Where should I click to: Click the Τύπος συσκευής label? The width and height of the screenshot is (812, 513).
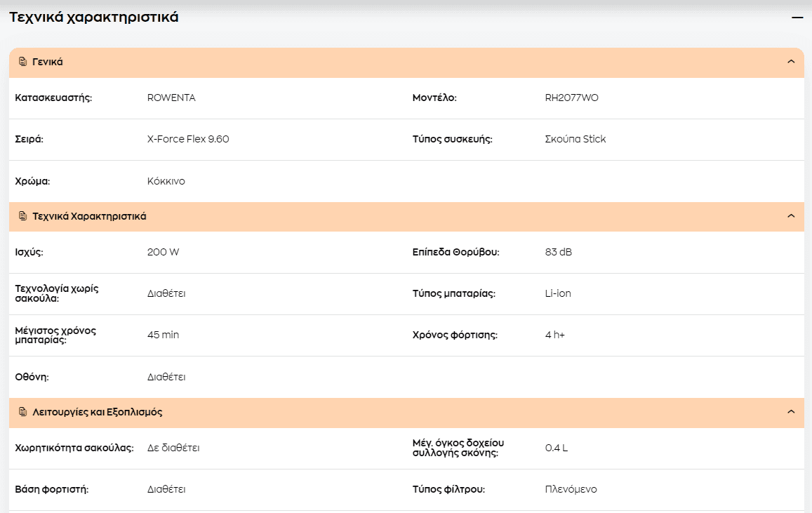[x=452, y=139]
